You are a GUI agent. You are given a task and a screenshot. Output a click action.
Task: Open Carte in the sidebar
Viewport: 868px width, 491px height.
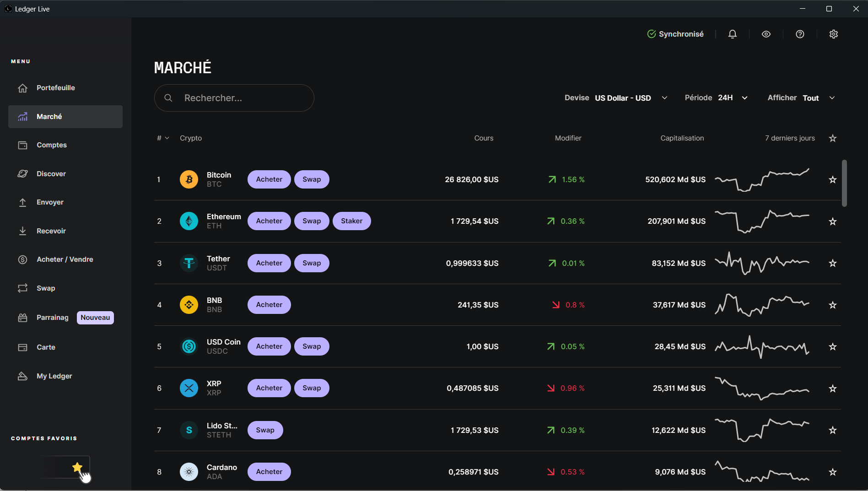tap(65, 347)
